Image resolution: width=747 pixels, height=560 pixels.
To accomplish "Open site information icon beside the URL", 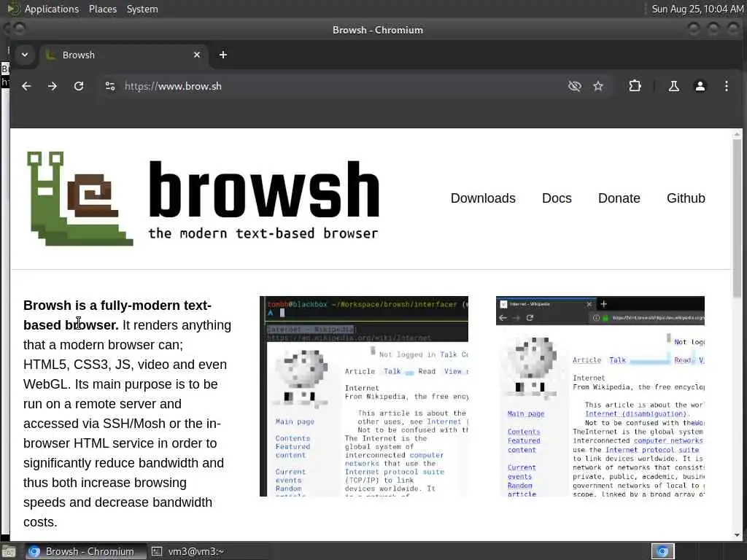I will (110, 86).
